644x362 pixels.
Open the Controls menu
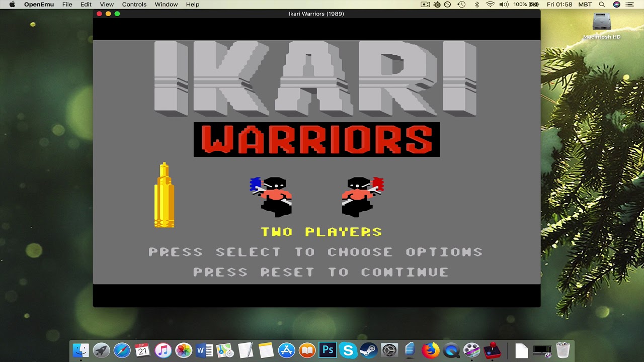pos(134,5)
